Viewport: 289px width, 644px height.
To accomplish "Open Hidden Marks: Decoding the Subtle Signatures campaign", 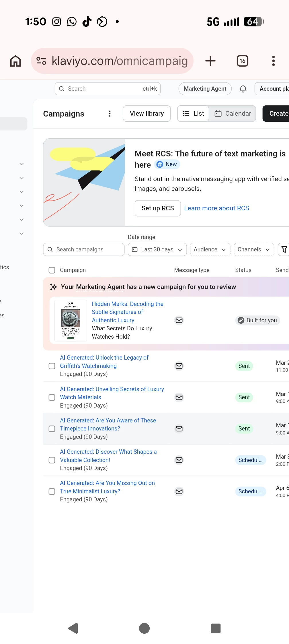I will [128, 312].
